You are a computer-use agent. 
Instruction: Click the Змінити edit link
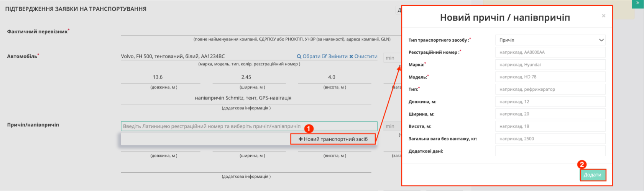click(x=335, y=56)
